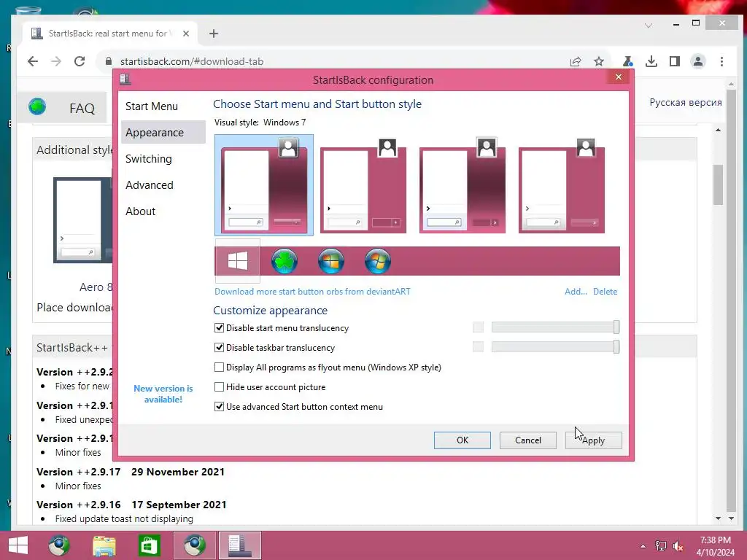
Task: Apply the configuration changes
Action: (594, 440)
